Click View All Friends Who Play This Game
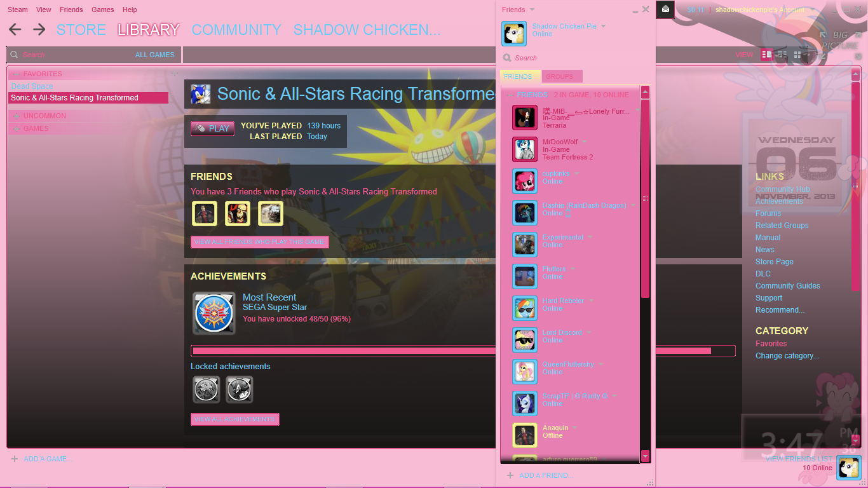This screenshot has height=488, width=868. [x=259, y=242]
